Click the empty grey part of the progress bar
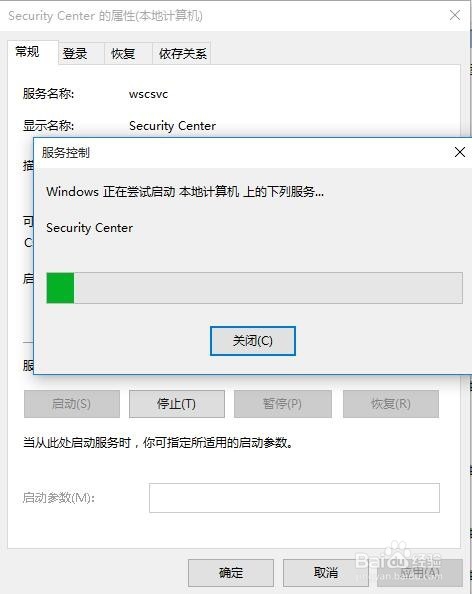Viewport: 472px width, 594px height. 268,288
